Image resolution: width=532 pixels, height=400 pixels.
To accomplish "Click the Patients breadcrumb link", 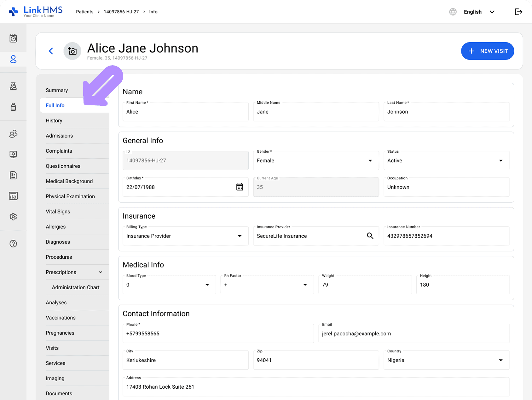I will tap(84, 12).
